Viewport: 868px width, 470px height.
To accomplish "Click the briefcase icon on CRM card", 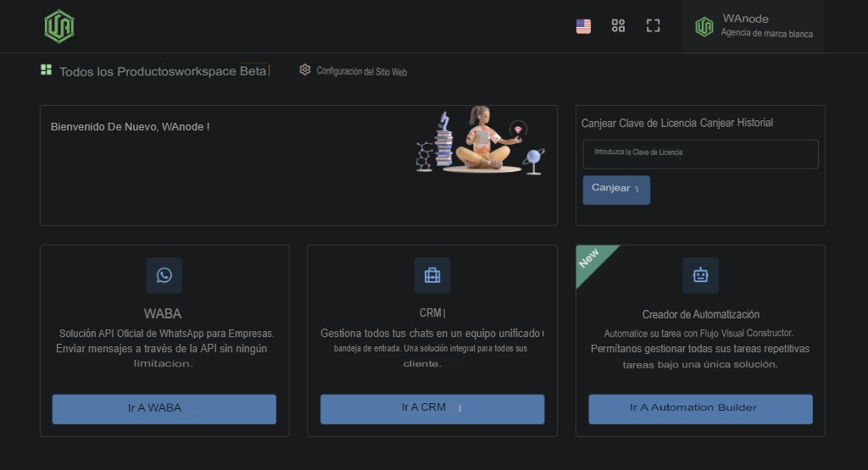I will (432, 275).
